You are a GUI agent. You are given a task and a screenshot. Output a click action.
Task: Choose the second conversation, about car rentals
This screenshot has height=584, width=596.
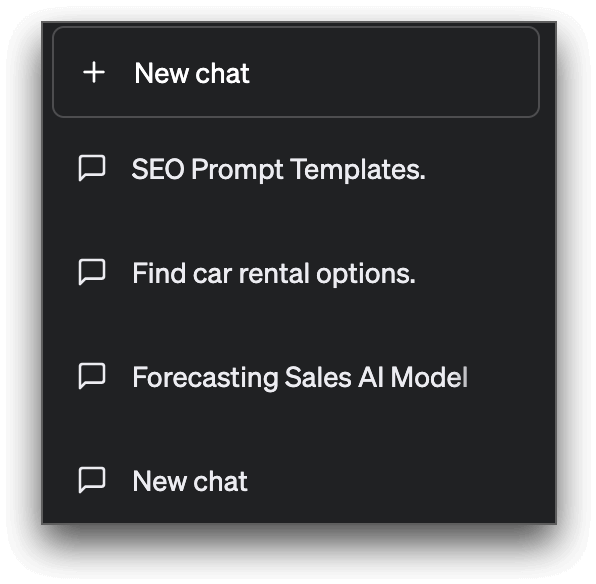point(296,273)
